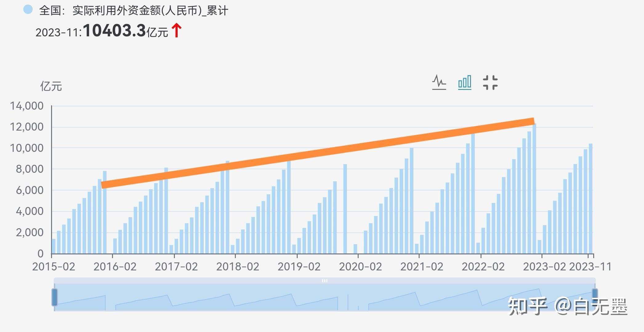
Task: Click the x-axis label 2023-02
Action: (x=544, y=267)
